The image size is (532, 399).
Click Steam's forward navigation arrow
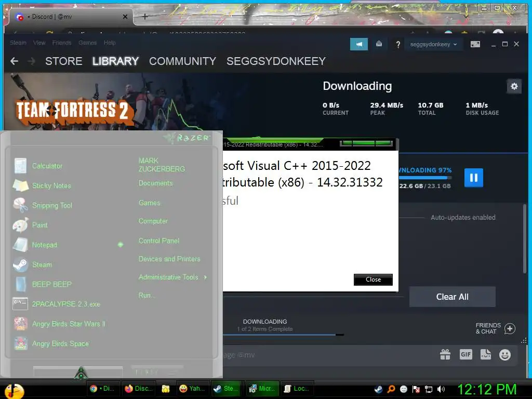(31, 61)
